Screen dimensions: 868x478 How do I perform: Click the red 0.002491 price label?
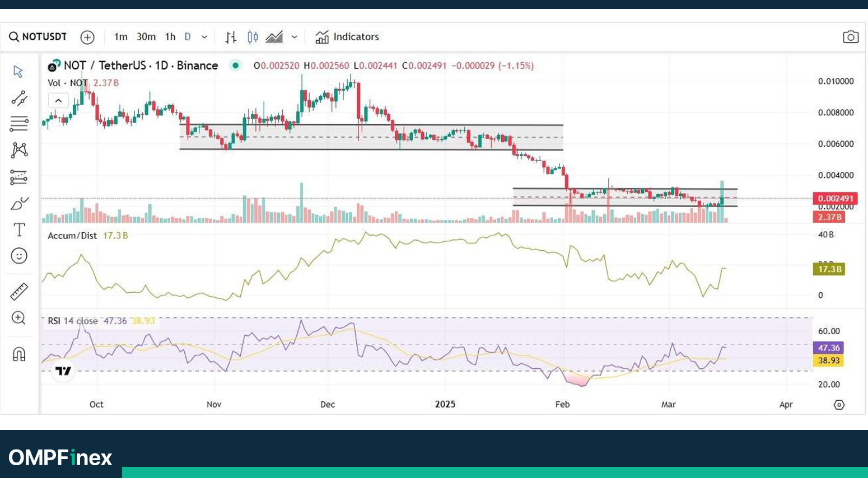point(835,199)
